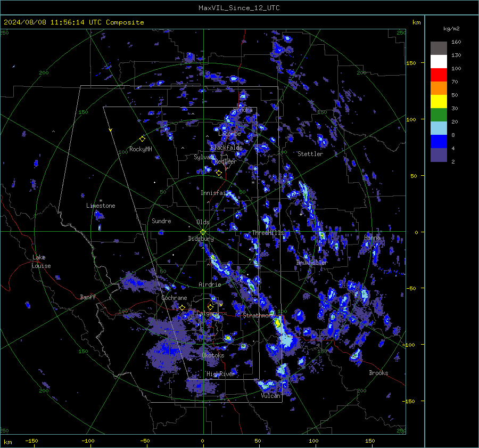Click the -100 tick on the bottom axis
Image resolution: width=479 pixels, height=448 pixels.
point(88,441)
